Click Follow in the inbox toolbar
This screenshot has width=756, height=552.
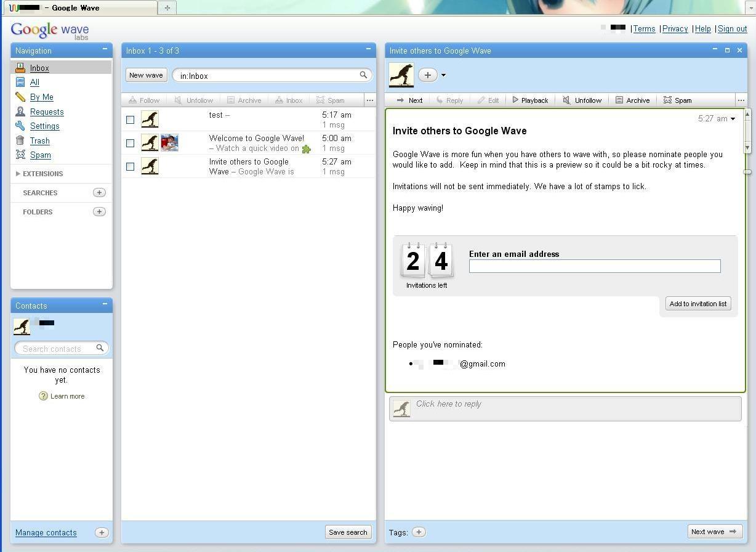144,100
